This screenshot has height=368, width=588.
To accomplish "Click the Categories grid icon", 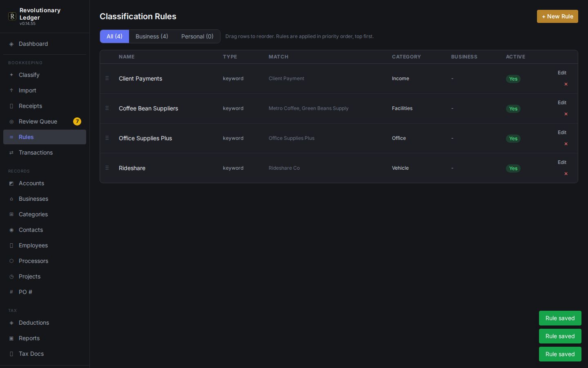I will click(11, 215).
